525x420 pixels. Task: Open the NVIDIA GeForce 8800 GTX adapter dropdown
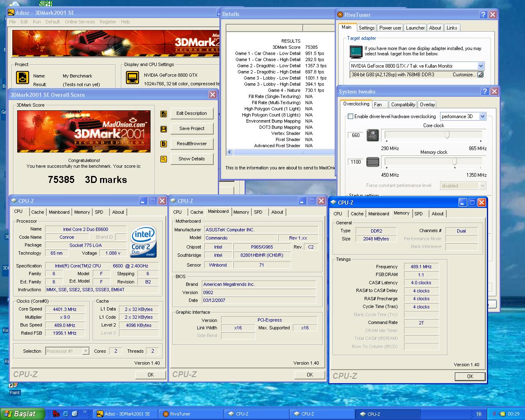point(481,66)
